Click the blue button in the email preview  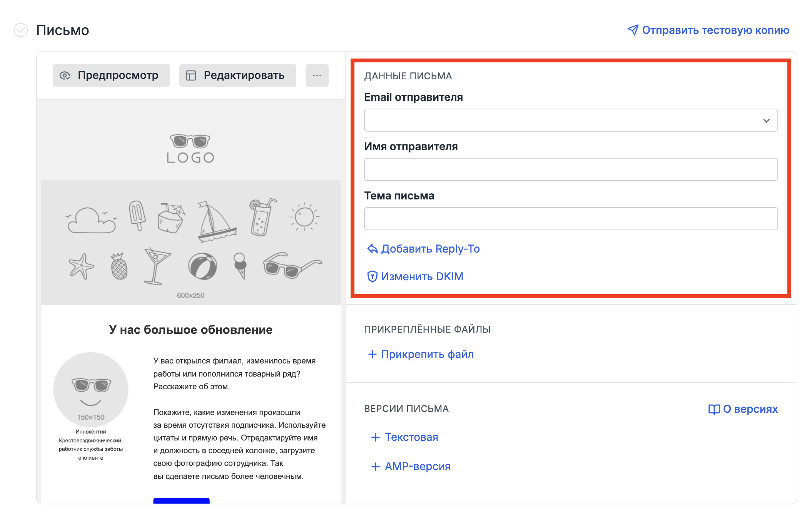181,500
